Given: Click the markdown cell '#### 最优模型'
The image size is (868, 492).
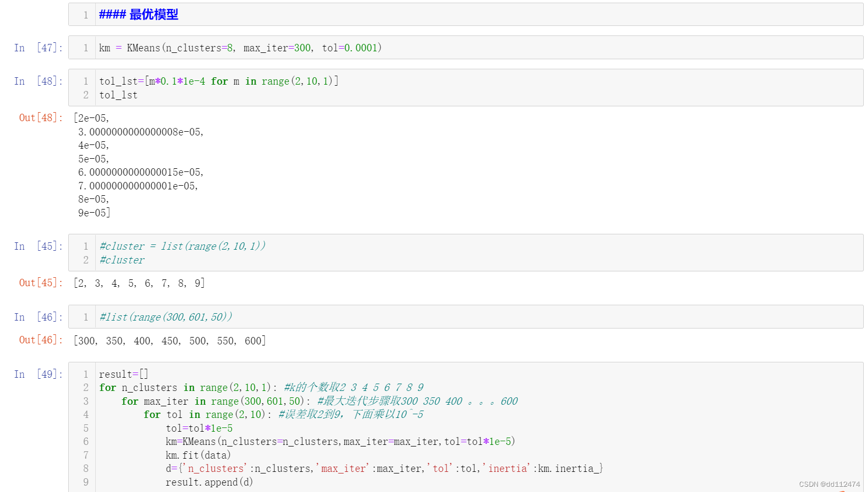Looking at the screenshot, I should (x=465, y=14).
